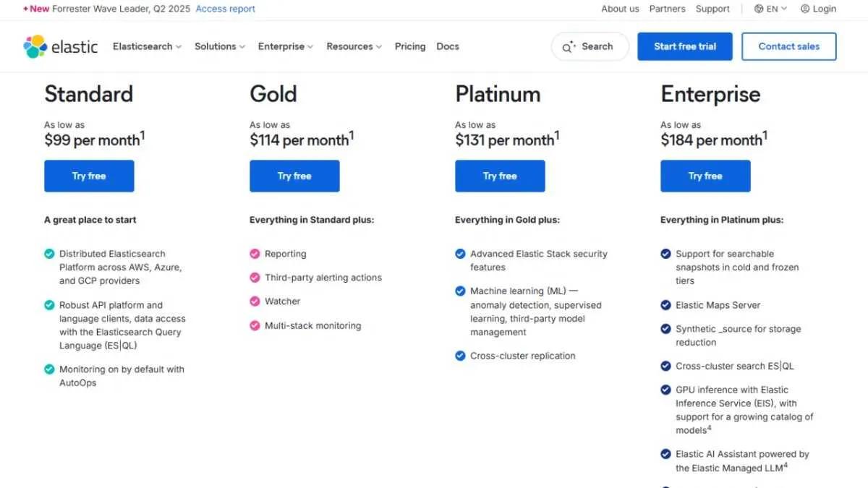Click checkmark beside Cross-cluster search ES|QL
Viewport: 868px width, 488px height.
point(665,366)
